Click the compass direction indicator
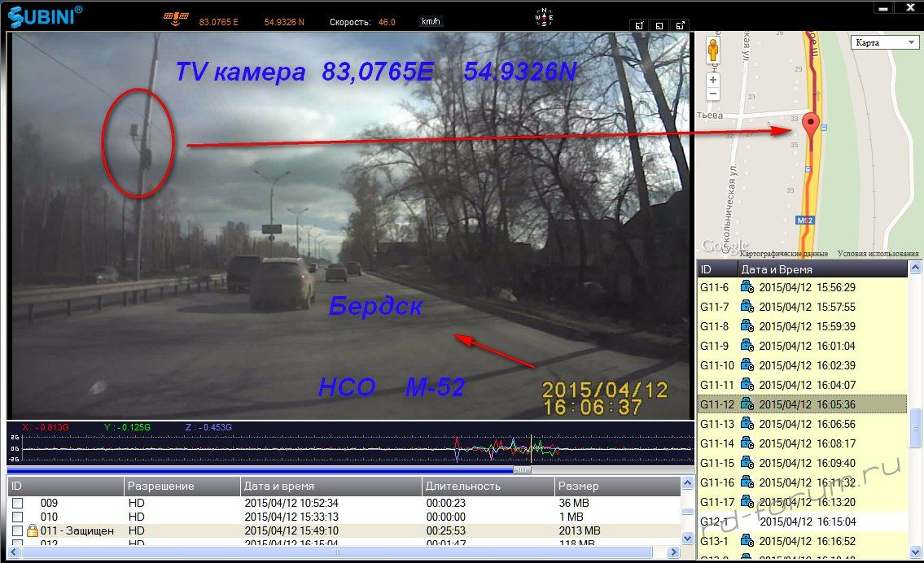Viewport: 924px width, 563px height. [x=541, y=18]
